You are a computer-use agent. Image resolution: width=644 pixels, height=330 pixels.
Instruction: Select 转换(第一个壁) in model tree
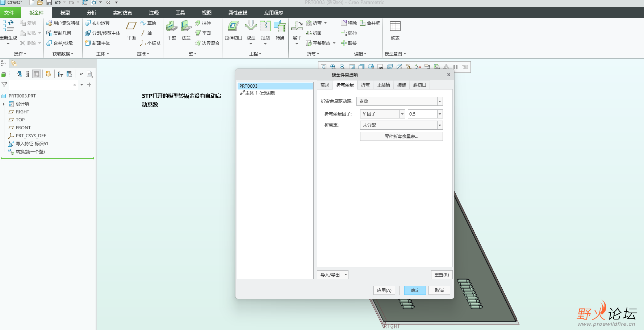30,152
